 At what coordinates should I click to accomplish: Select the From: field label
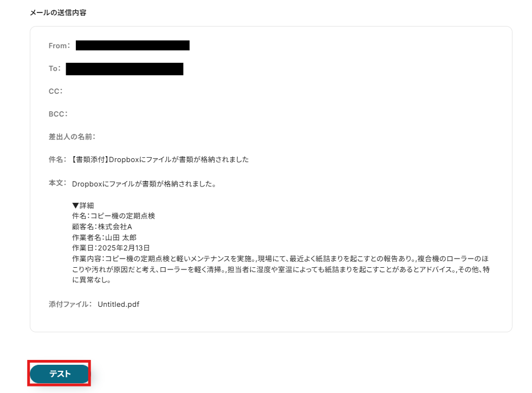[60, 46]
